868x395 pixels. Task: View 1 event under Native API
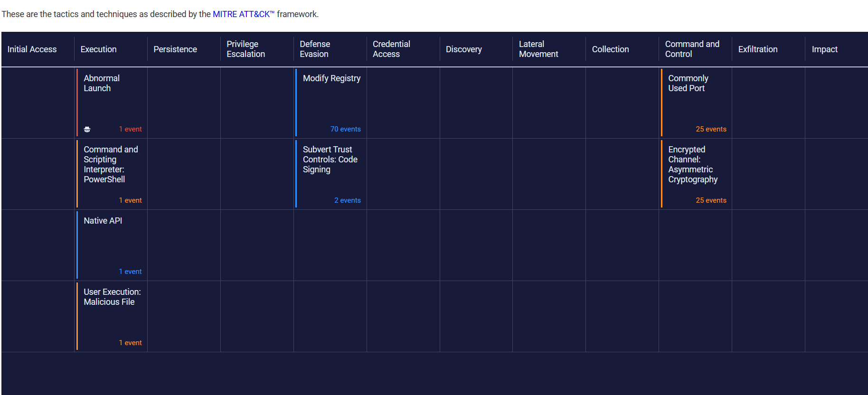click(x=131, y=272)
